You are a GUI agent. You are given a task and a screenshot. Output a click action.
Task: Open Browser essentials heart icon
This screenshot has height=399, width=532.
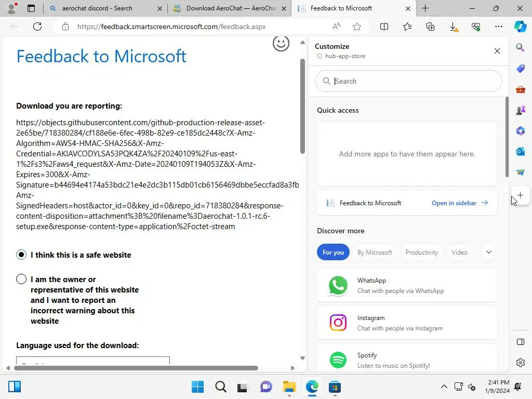coord(476,26)
